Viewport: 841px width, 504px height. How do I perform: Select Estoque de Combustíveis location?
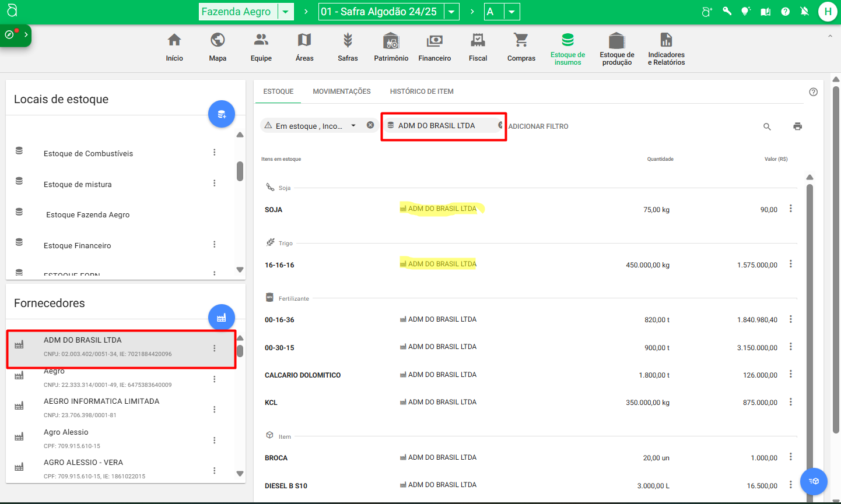89,154
